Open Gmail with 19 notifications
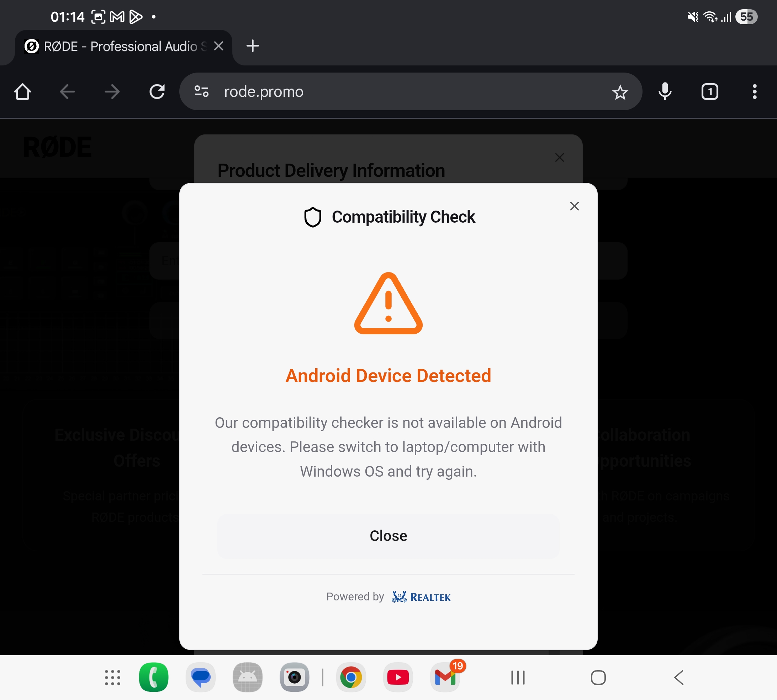This screenshot has height=700, width=777. click(445, 677)
